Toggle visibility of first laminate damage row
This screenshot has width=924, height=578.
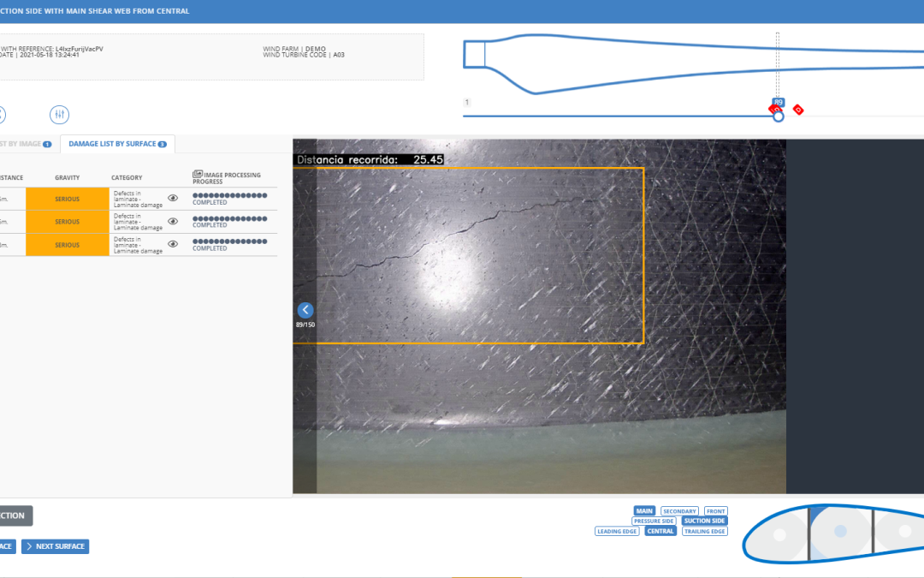173,199
